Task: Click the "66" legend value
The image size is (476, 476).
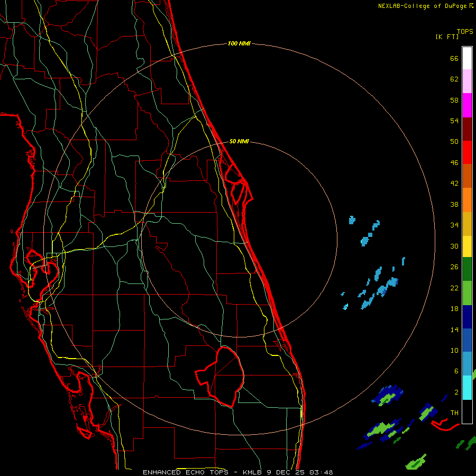Action: pyautogui.click(x=454, y=58)
